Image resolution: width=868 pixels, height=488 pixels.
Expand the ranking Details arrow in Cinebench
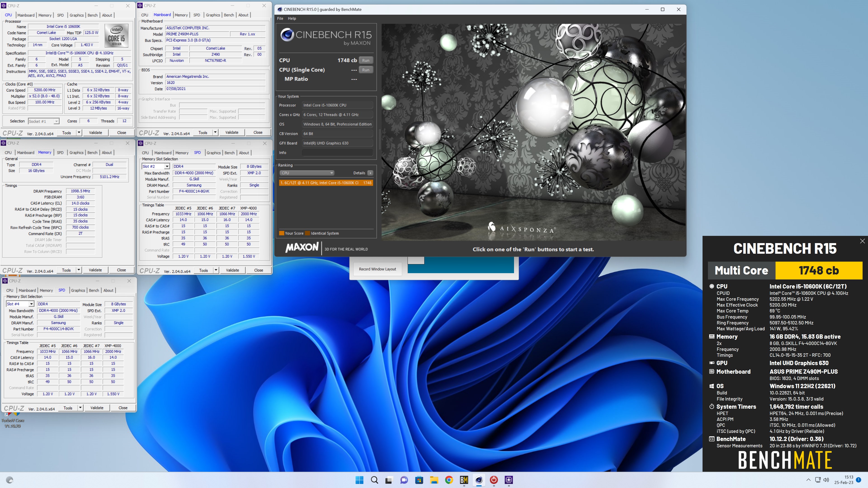click(370, 173)
